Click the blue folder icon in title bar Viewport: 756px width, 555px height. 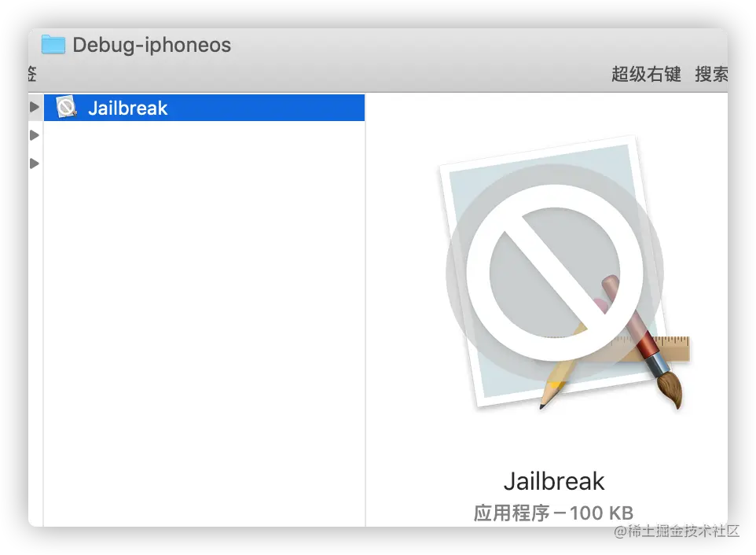53,44
